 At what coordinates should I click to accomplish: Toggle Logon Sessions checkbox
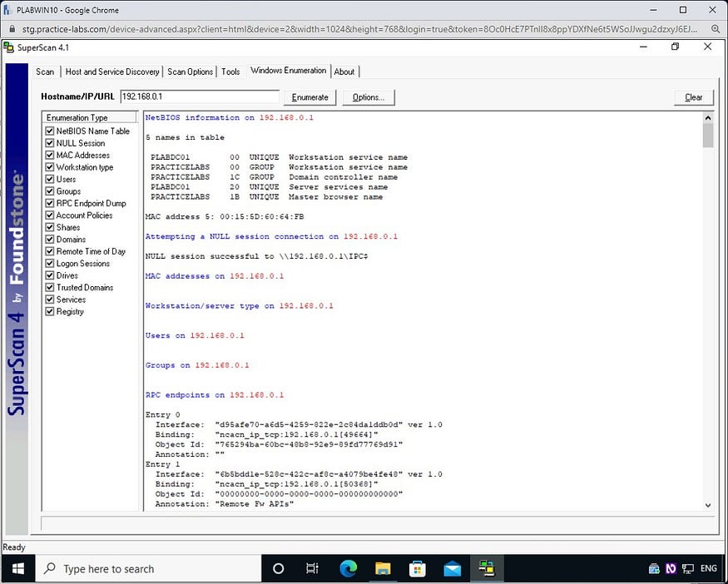tap(50, 263)
